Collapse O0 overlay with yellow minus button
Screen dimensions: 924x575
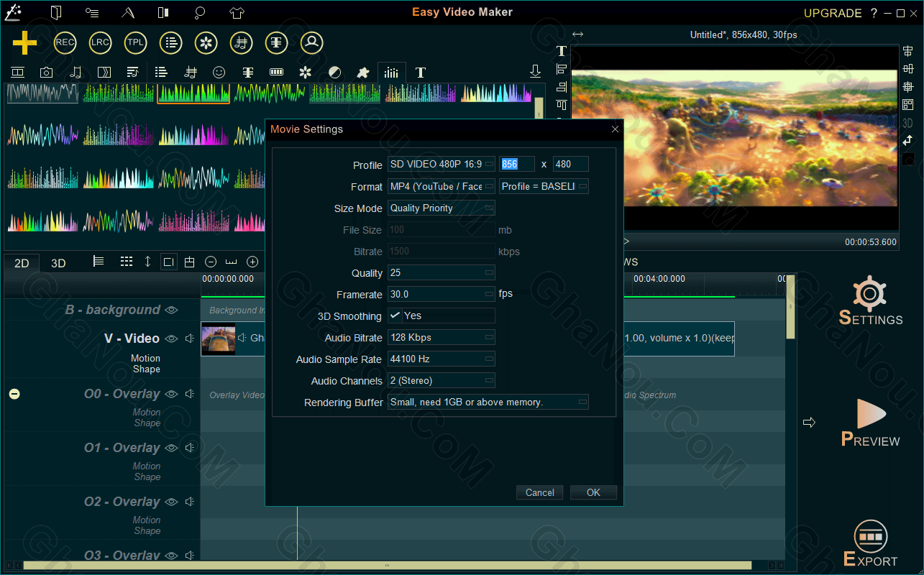point(14,394)
